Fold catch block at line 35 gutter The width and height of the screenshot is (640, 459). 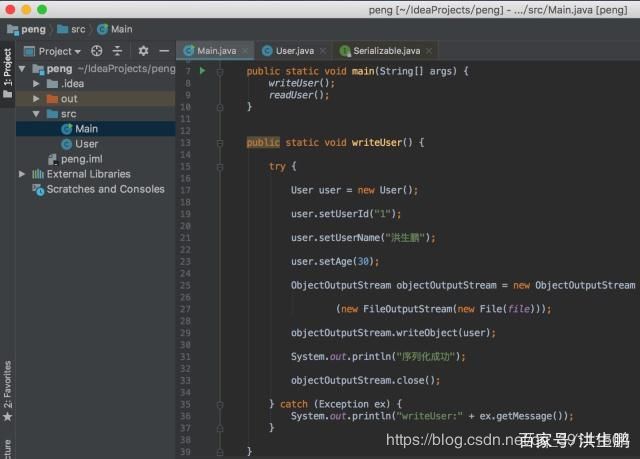(220, 404)
